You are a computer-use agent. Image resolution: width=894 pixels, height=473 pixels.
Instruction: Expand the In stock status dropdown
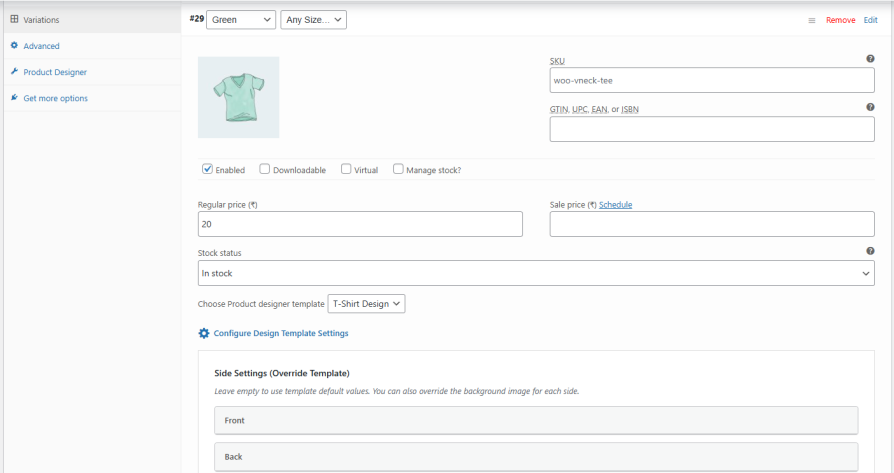pos(536,273)
